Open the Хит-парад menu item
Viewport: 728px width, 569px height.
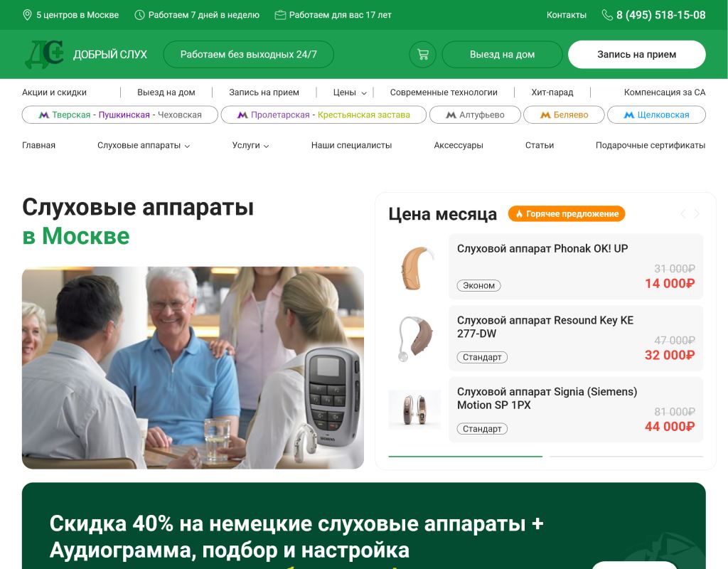pos(552,92)
